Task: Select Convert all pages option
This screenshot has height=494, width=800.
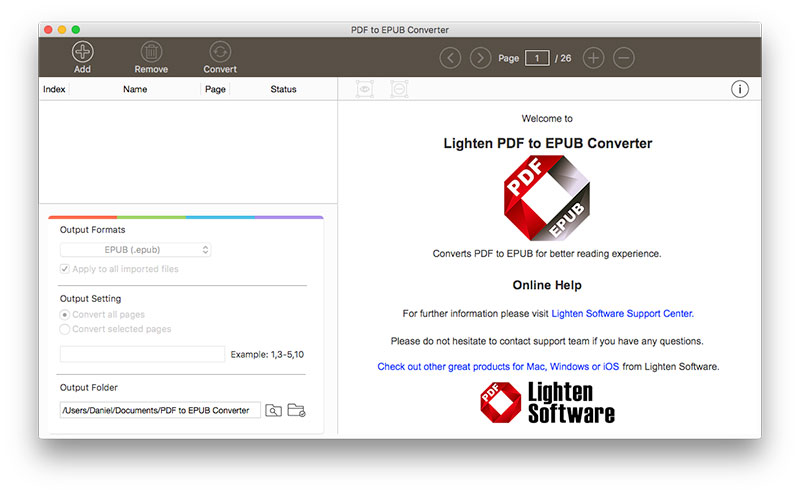Action: [65, 315]
